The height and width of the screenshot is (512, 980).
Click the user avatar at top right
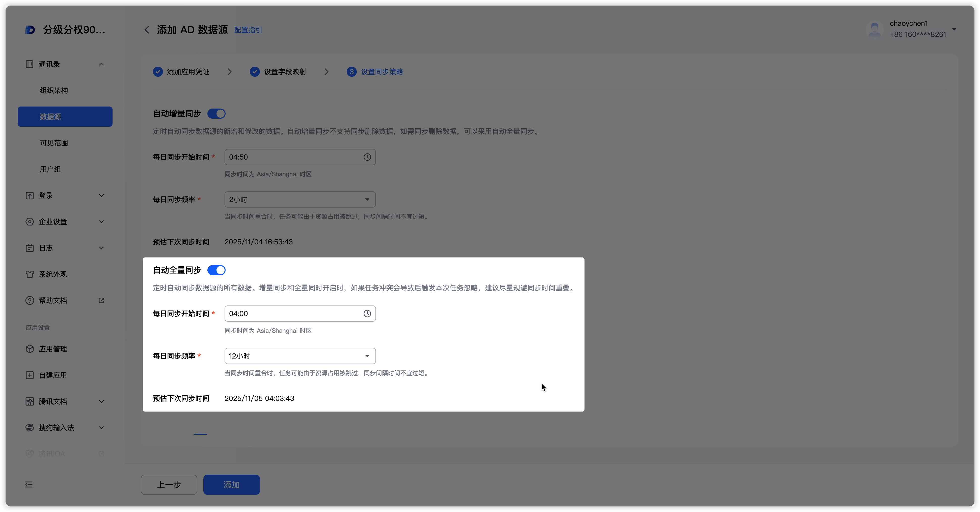[x=874, y=29]
